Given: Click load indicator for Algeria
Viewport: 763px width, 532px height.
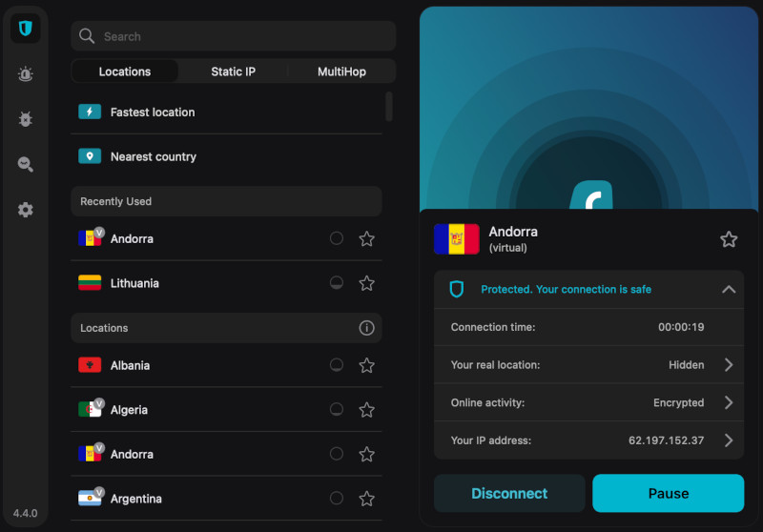Looking at the screenshot, I should 337,409.
